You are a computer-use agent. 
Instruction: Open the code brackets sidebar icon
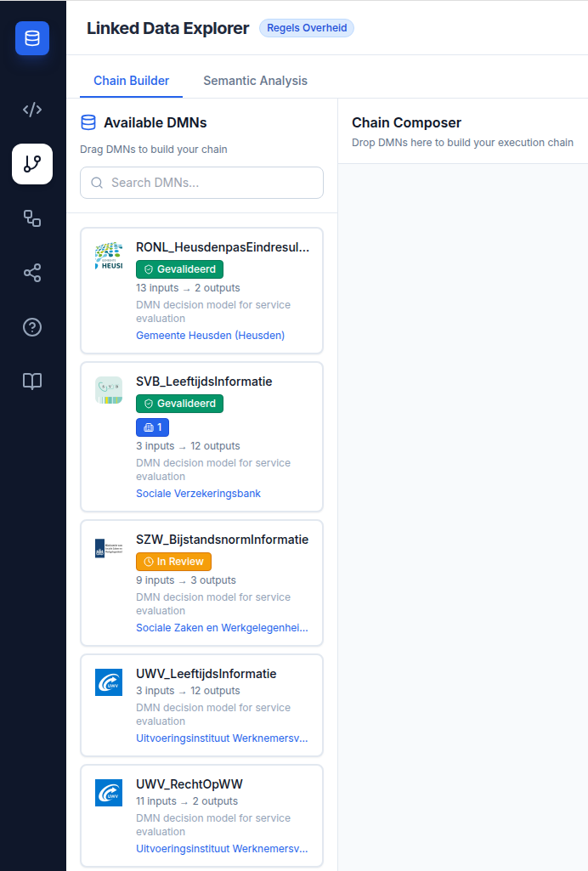tap(32, 110)
